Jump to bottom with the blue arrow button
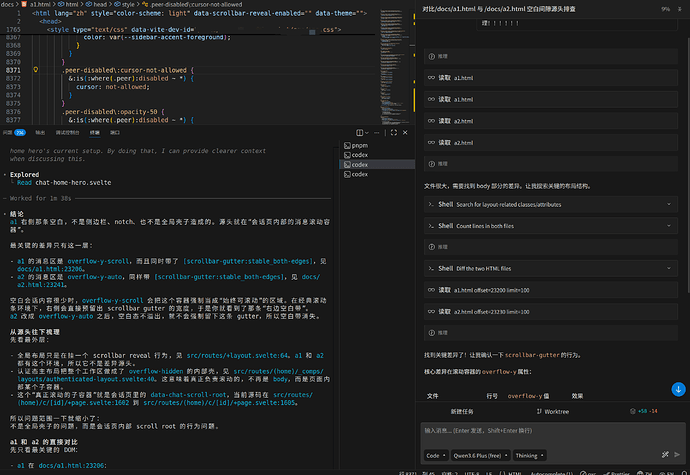This screenshot has height=475, width=690. click(x=678, y=389)
